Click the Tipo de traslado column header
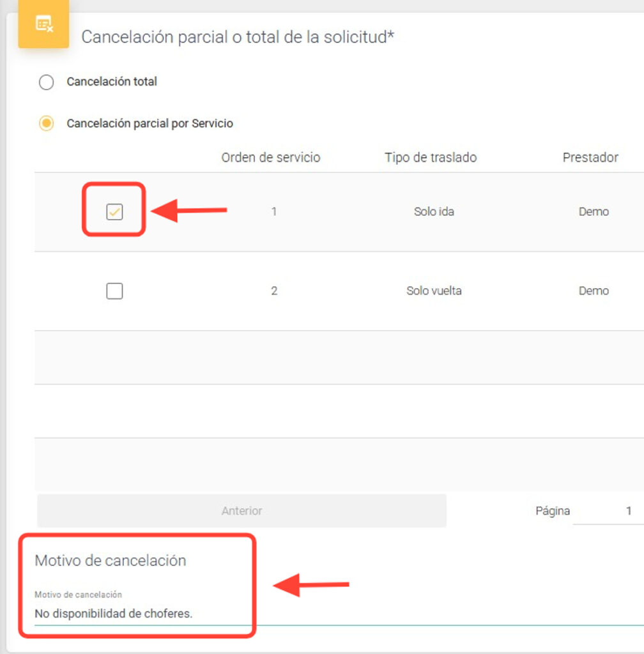This screenshot has height=654, width=644. (x=431, y=157)
